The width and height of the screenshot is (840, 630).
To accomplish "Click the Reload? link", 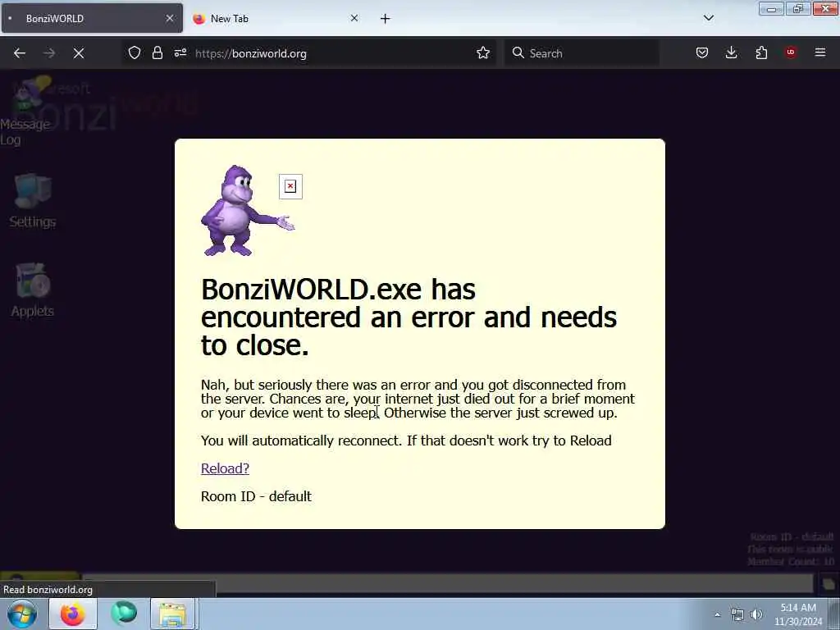I will click(225, 468).
